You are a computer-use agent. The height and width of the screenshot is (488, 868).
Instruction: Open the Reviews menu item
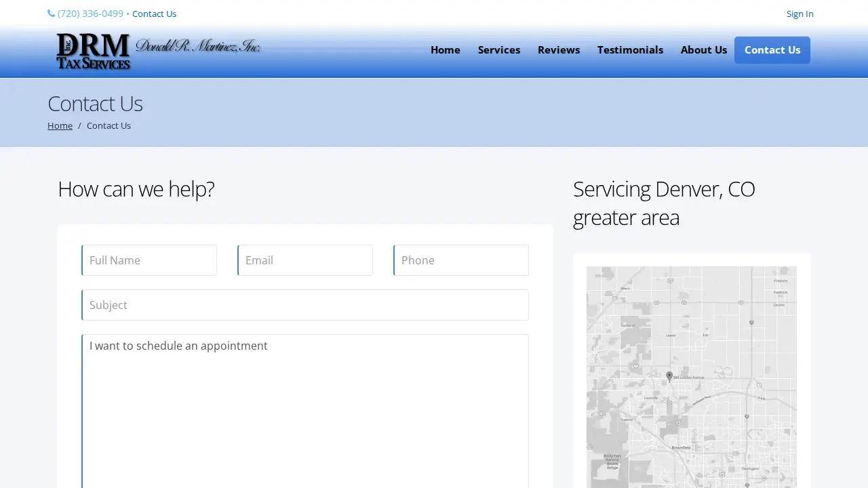coord(559,50)
